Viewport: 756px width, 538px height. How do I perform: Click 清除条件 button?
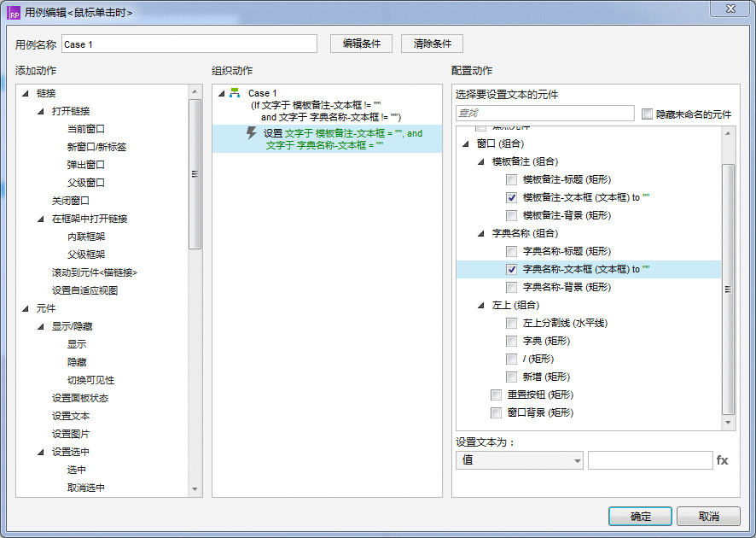click(432, 44)
